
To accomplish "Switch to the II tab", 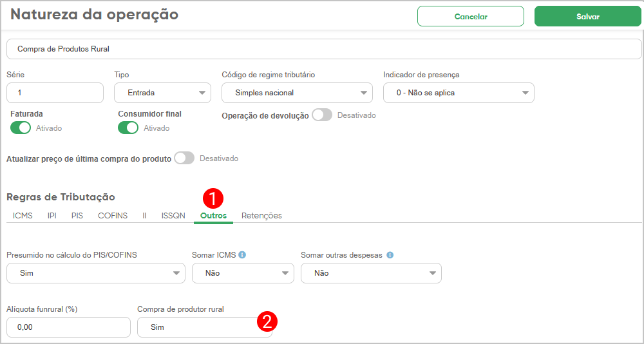I will point(144,216).
